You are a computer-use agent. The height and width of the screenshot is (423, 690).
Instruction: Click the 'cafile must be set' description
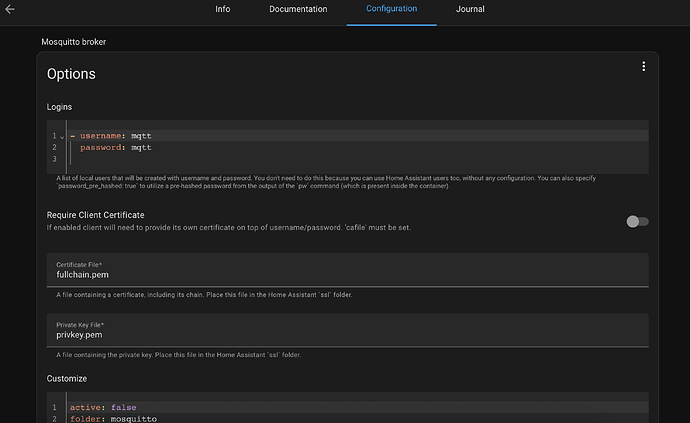[x=229, y=228]
